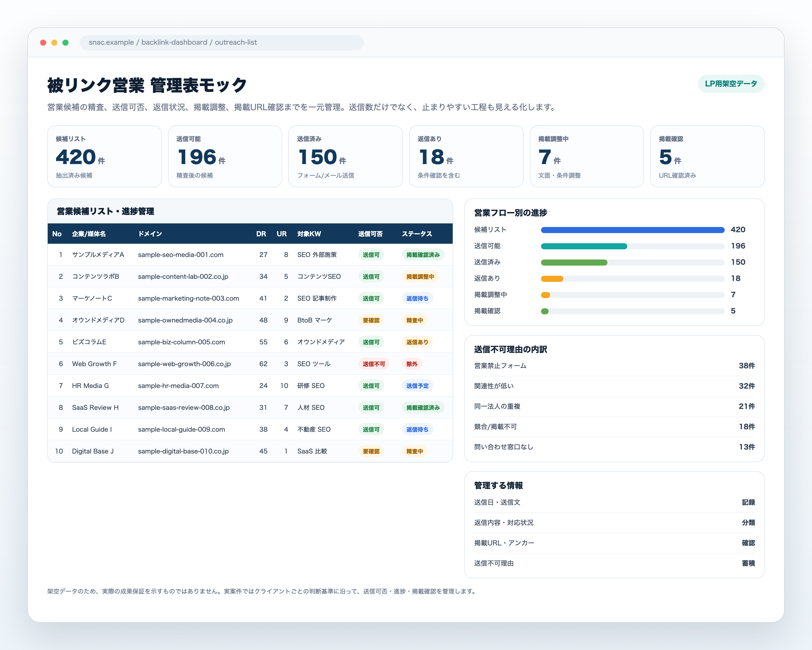Click the 送信可能 progress bar (196)
The image size is (812, 650).
point(632,246)
